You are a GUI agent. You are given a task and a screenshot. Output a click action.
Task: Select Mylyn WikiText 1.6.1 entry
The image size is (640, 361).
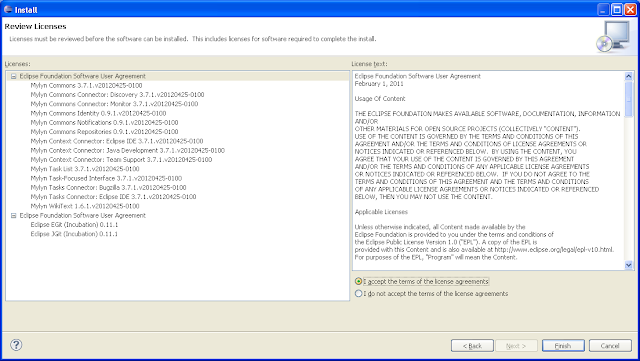(x=85, y=206)
